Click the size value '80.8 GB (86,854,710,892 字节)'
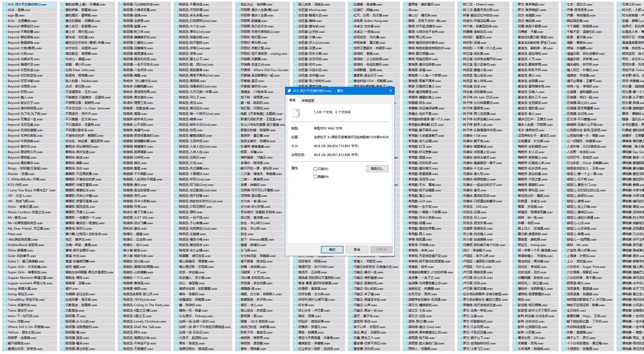644x354 pixels. [336, 146]
